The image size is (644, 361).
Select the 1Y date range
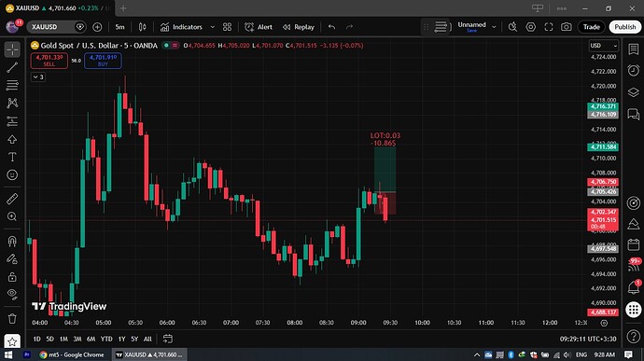point(122,339)
